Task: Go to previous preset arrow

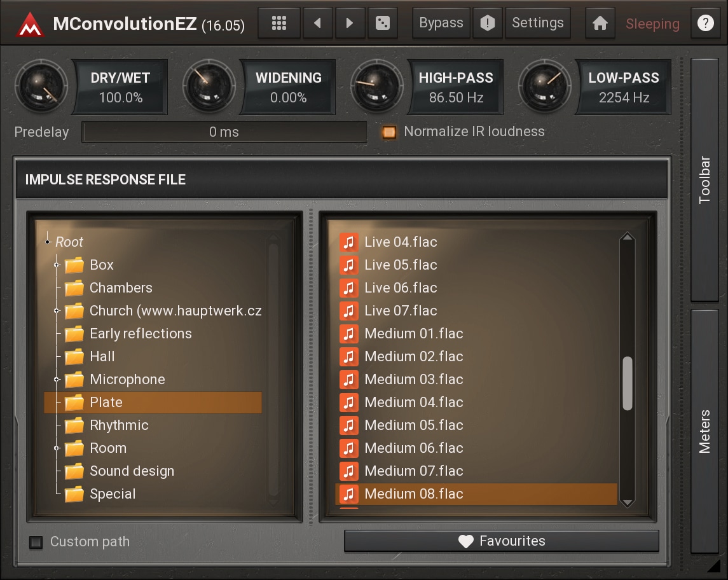Action: [317, 23]
